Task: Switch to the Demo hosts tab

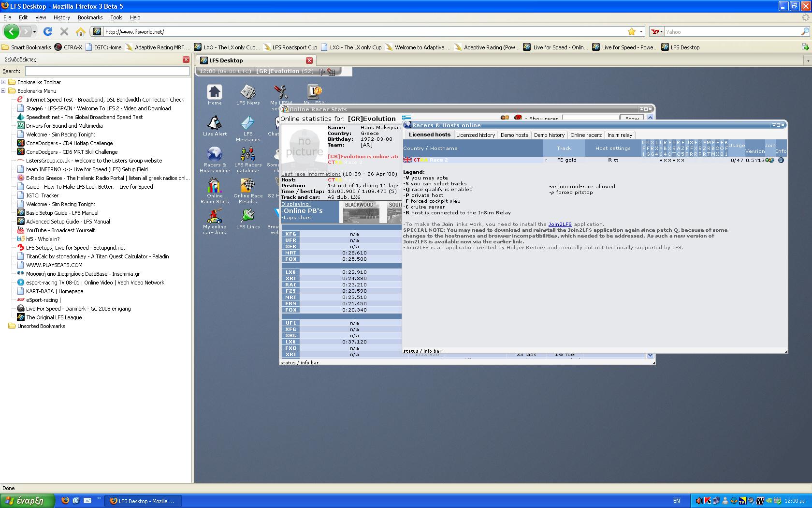Action: pyautogui.click(x=514, y=135)
